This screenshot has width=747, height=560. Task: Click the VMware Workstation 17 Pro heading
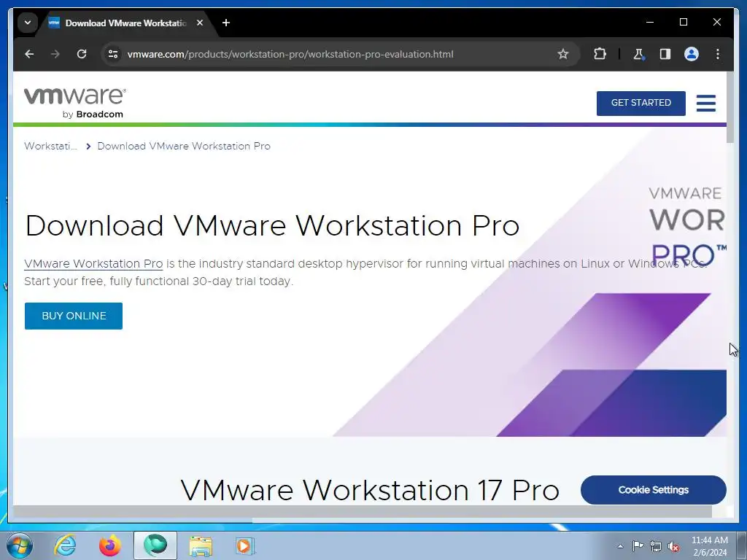370,490
